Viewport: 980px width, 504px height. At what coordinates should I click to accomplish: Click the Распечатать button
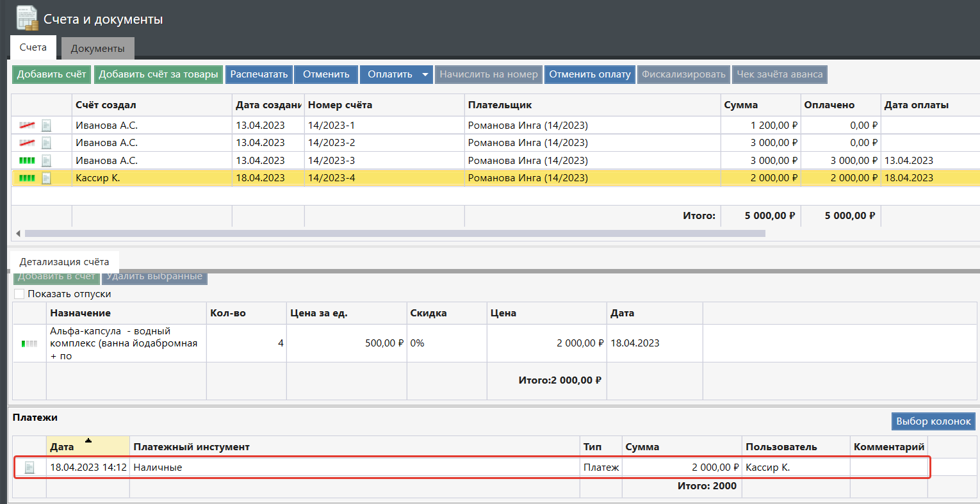click(259, 75)
